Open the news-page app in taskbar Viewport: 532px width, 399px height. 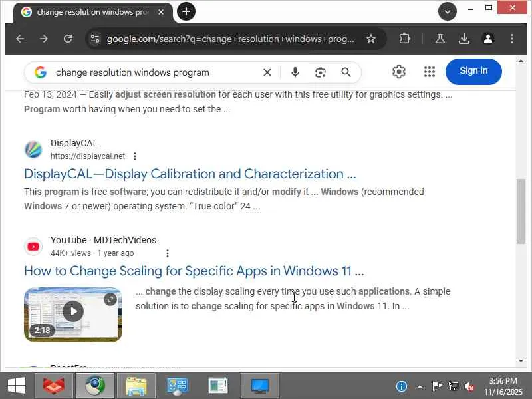pos(218,386)
